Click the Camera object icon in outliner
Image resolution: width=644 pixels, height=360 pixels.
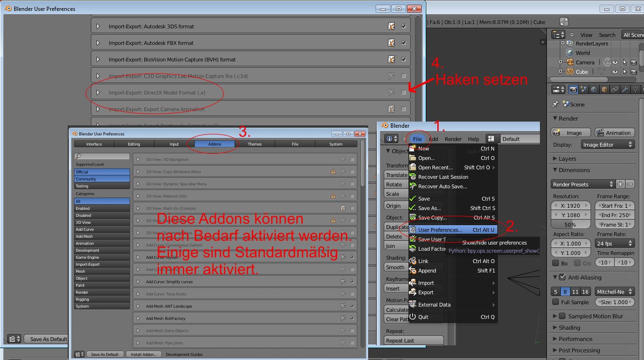(x=570, y=62)
